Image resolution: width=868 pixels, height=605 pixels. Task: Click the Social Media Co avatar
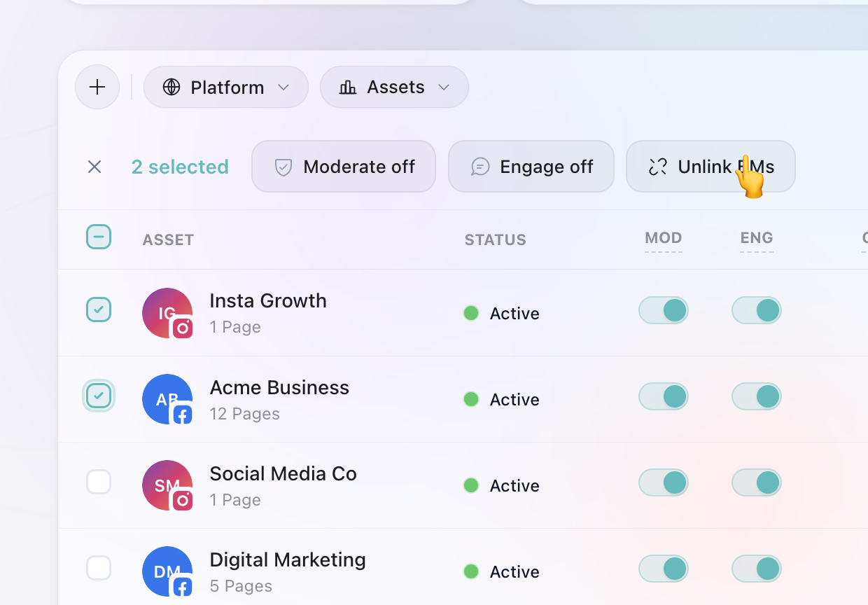point(167,485)
